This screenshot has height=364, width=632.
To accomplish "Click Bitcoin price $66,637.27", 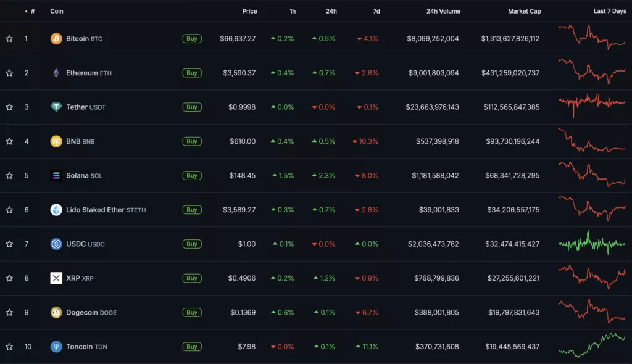I will click(x=238, y=39).
